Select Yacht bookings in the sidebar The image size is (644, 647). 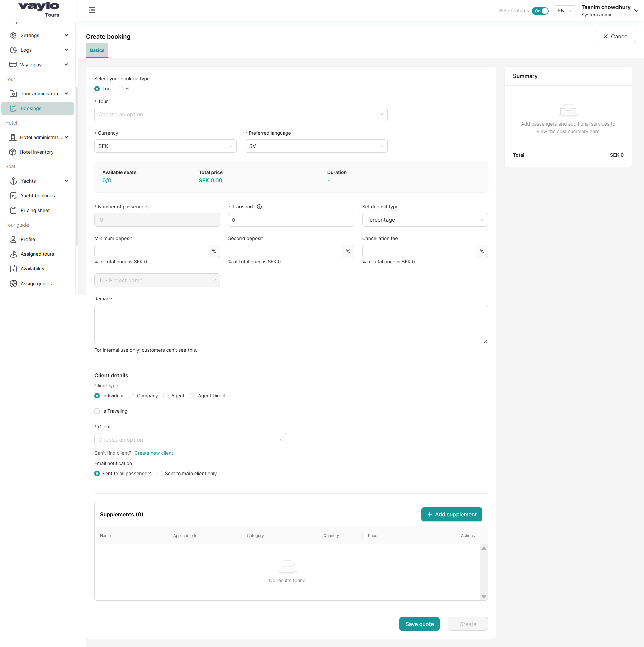[37, 196]
